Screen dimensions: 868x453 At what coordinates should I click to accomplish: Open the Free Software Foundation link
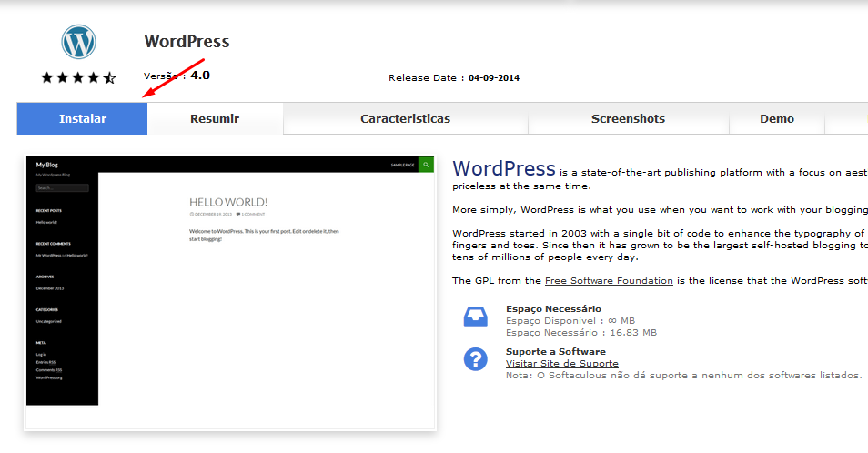tap(609, 281)
